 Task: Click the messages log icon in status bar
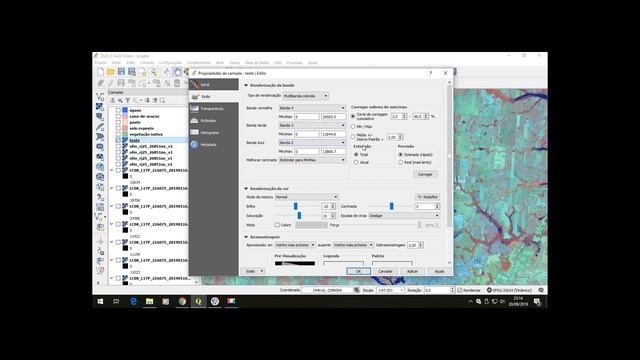[541, 290]
